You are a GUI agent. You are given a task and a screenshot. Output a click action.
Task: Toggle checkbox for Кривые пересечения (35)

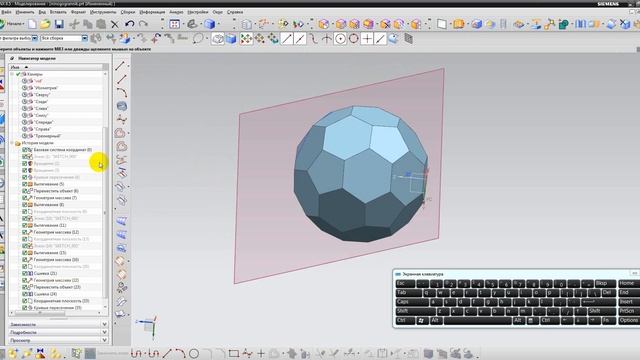click(x=24, y=308)
